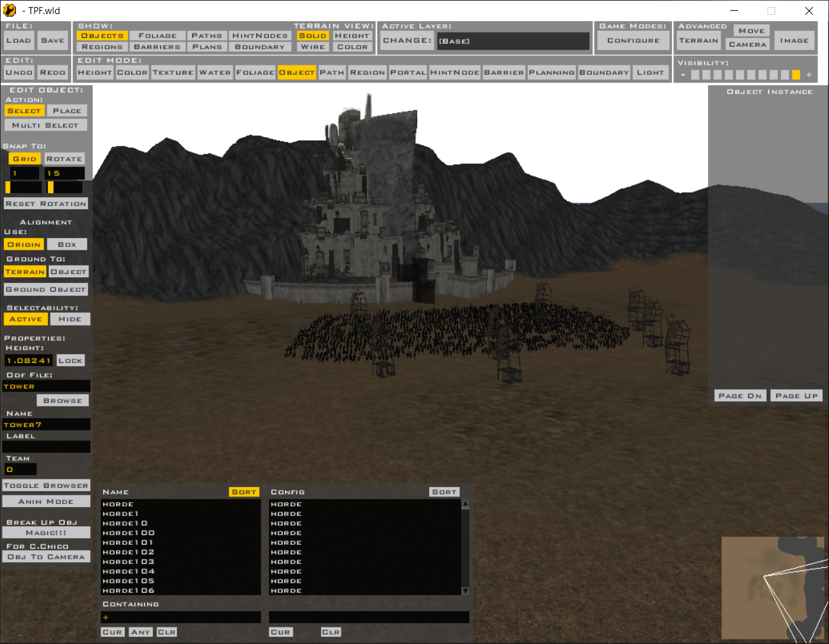Image resolution: width=829 pixels, height=644 pixels.
Task: Show Paths in the viewport
Action: click(x=207, y=36)
